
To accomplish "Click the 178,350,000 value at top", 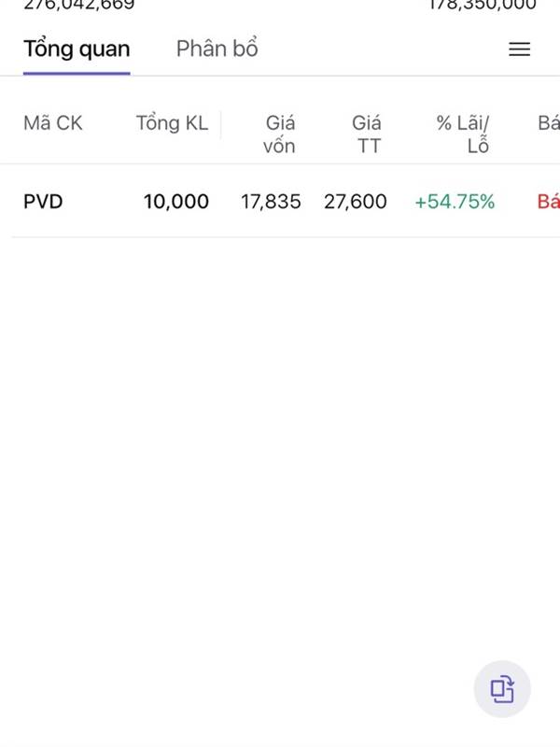I will 482,5.
